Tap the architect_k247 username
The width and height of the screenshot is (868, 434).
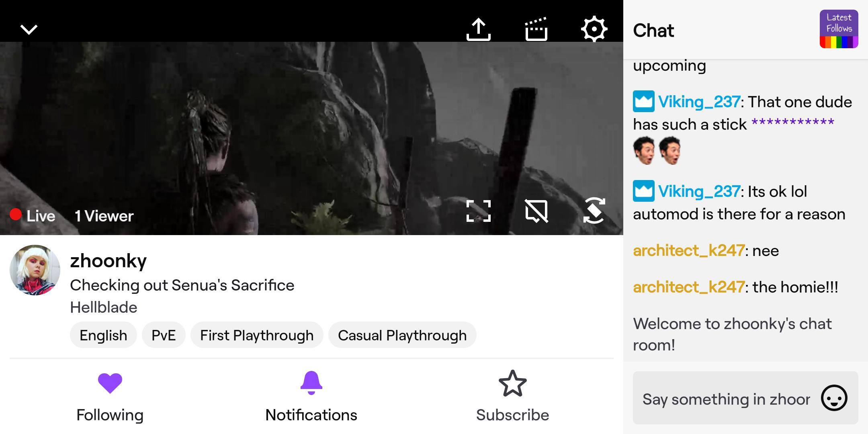(x=688, y=251)
